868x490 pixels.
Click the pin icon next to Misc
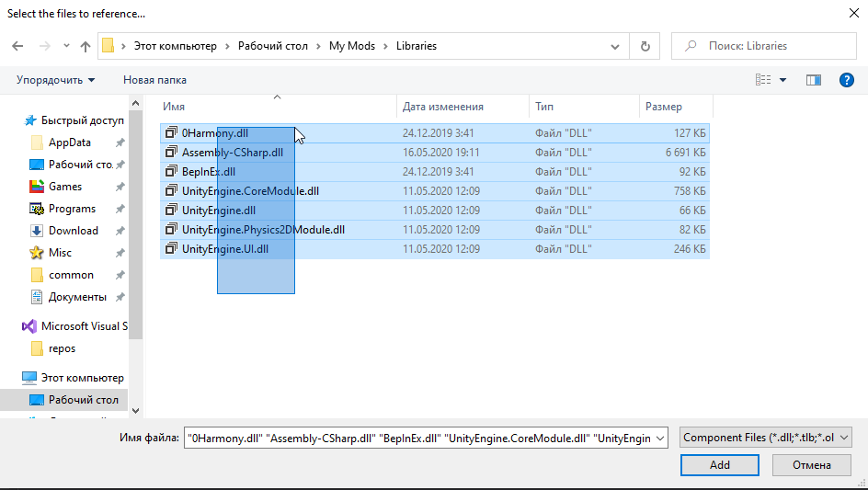(x=120, y=253)
